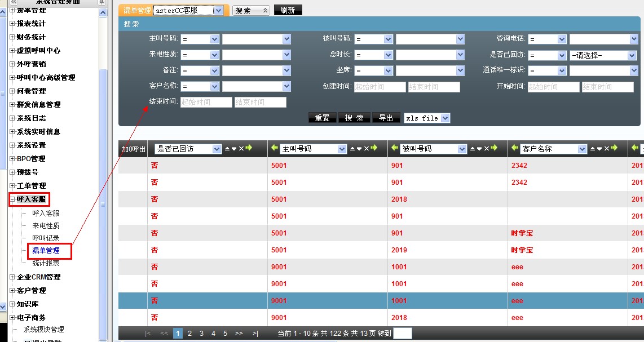Move the 主叫号码 column left
This screenshot has height=342, width=644.
tap(275, 149)
